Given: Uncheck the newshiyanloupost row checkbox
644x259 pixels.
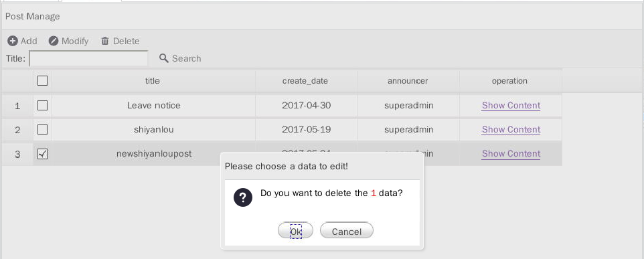Looking at the screenshot, I should point(42,154).
